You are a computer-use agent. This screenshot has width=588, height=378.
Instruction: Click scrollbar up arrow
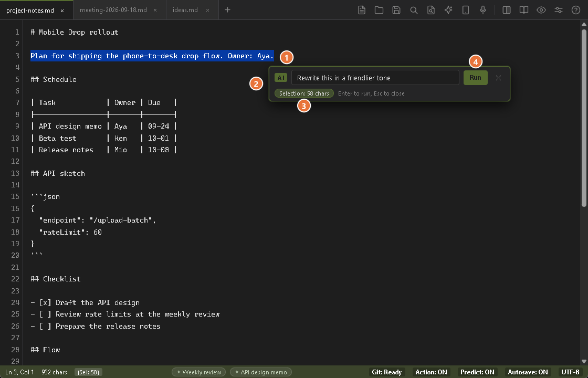pyautogui.click(x=584, y=24)
